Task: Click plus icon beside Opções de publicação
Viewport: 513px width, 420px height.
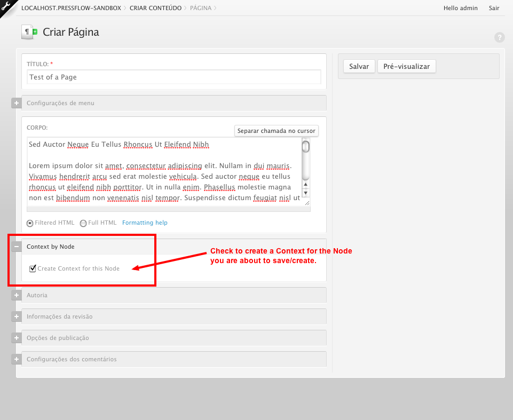Action: pyautogui.click(x=17, y=338)
